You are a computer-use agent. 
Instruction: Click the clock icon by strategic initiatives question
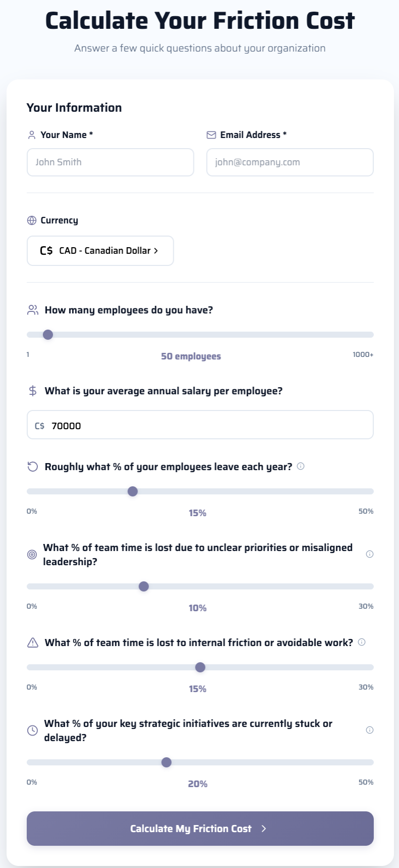(x=32, y=730)
